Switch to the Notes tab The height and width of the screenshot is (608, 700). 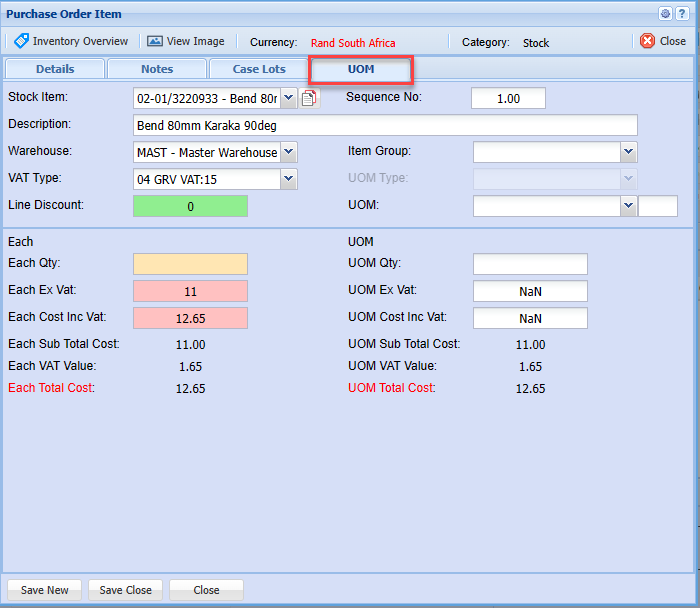tap(157, 69)
